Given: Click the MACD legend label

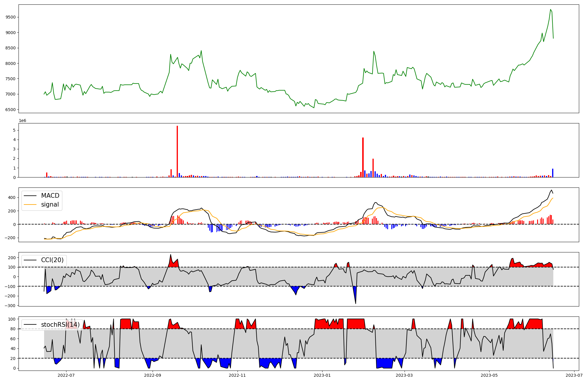Looking at the screenshot, I should pyautogui.click(x=50, y=196).
